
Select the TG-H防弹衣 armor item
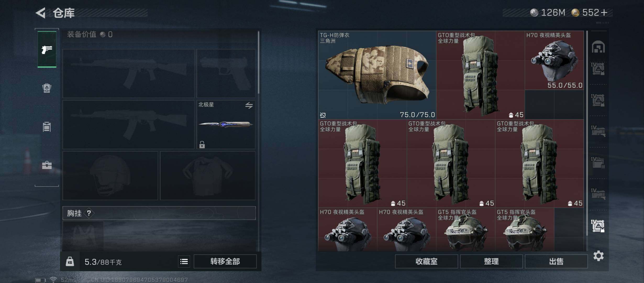pos(377,75)
